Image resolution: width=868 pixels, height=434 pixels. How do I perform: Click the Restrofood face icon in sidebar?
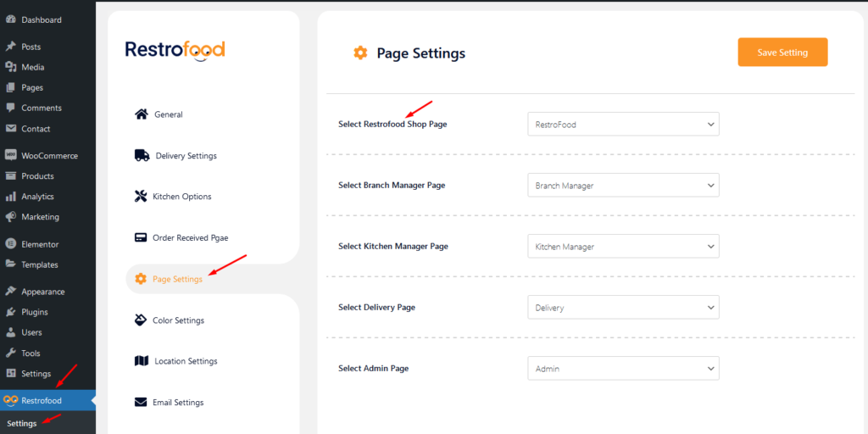point(10,400)
